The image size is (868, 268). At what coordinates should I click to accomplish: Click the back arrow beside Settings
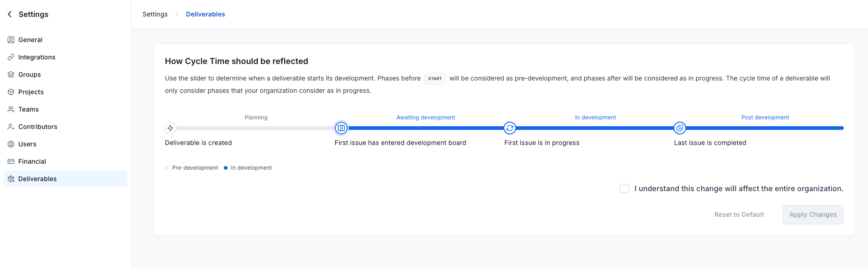[x=10, y=14]
